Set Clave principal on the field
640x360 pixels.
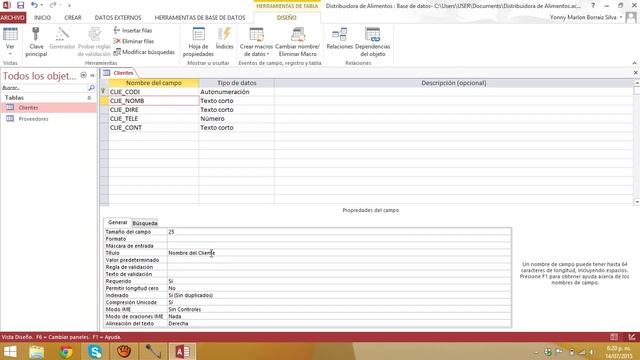tap(36, 42)
